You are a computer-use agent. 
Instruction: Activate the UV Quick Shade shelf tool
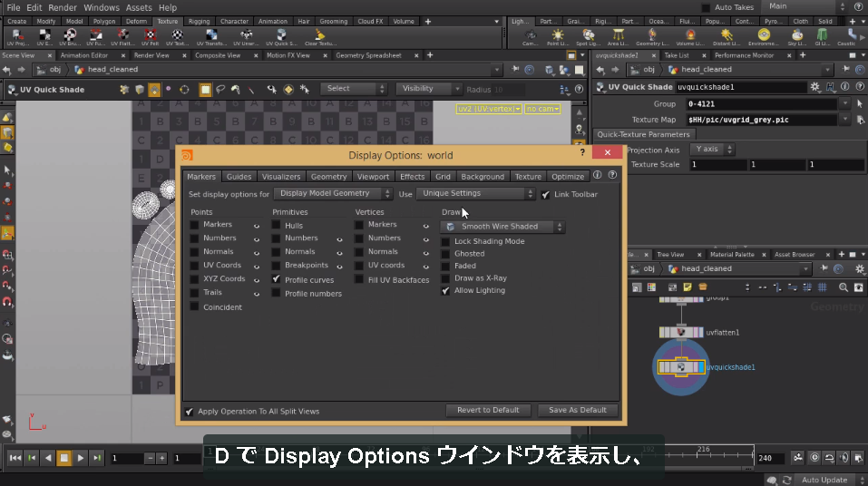281,38
